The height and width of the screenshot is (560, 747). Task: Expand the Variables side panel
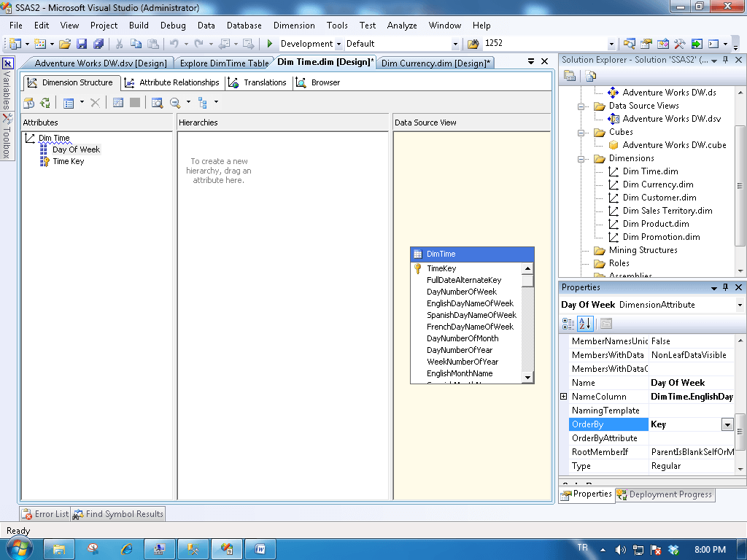tap(7, 85)
